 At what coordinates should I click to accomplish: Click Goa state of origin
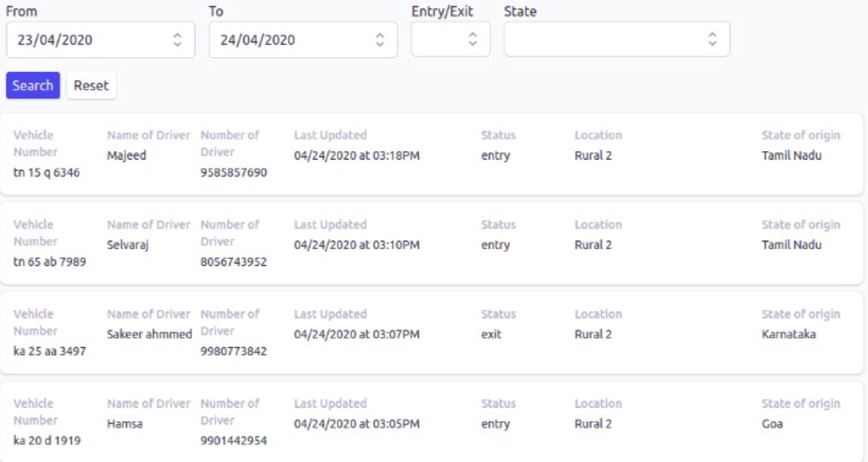point(772,424)
